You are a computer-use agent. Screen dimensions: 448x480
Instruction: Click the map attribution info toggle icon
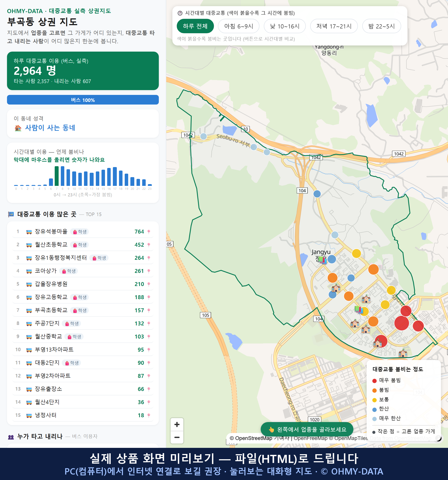coord(438,438)
